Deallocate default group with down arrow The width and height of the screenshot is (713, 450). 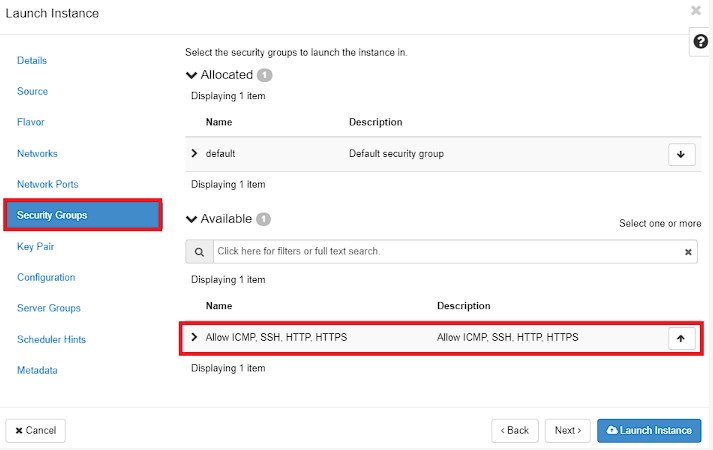[x=681, y=154]
